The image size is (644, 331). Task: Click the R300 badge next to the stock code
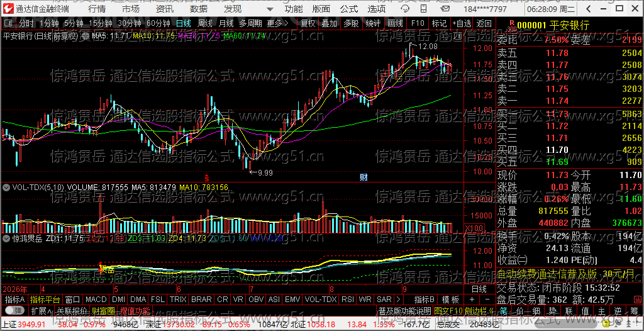click(x=511, y=26)
